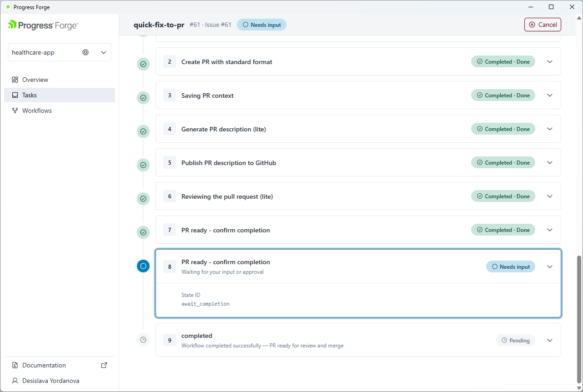The width and height of the screenshot is (583, 392).
Task: Expand step 6 Reviewing the pull request
Action: coord(550,196)
